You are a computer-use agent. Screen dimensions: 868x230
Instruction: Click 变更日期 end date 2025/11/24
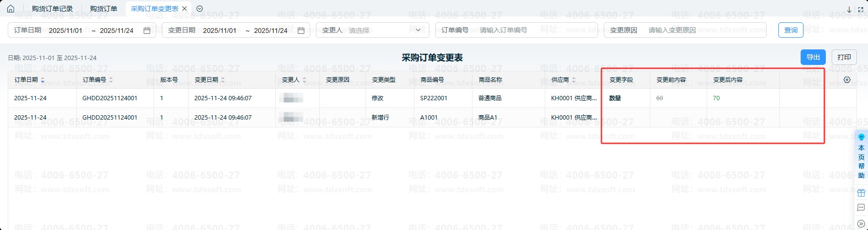coord(271,31)
